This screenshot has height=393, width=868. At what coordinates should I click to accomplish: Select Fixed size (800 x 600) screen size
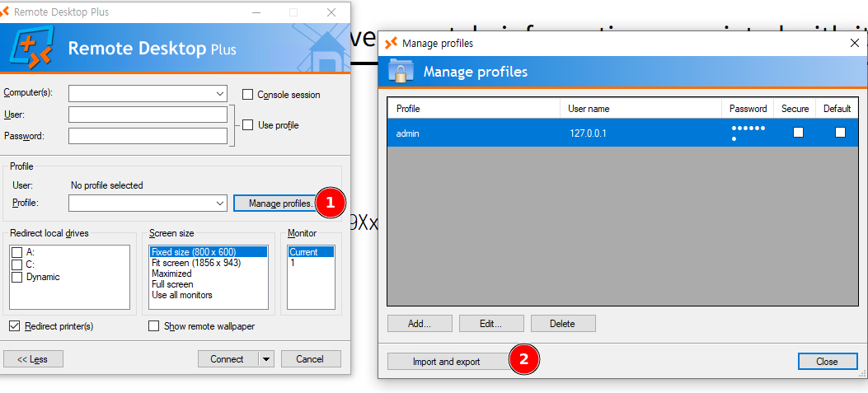(x=209, y=252)
